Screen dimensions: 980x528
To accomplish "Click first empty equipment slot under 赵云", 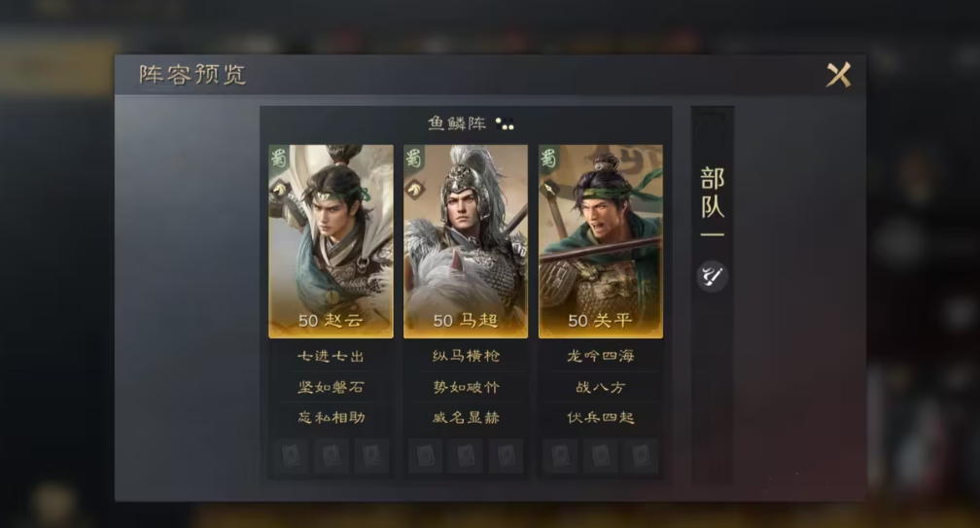I will [x=291, y=455].
